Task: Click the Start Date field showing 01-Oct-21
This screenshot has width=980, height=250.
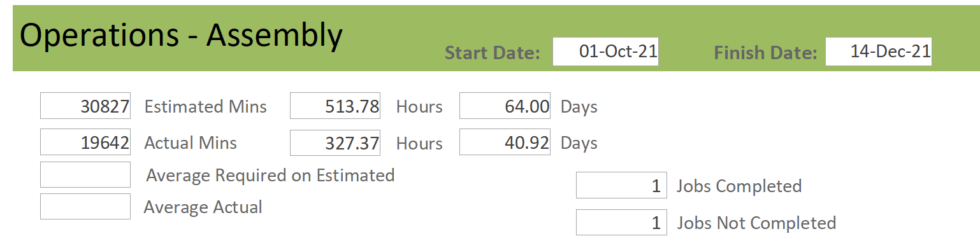Action: click(605, 52)
